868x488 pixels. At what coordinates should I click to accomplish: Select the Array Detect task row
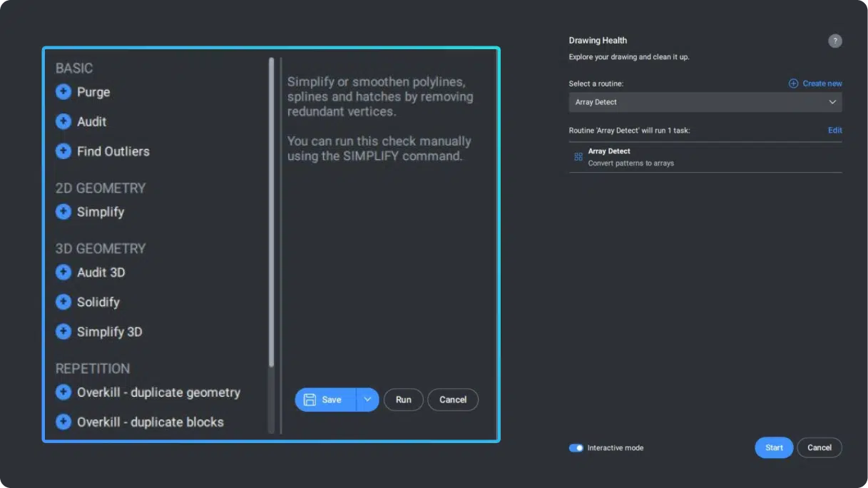(x=705, y=157)
